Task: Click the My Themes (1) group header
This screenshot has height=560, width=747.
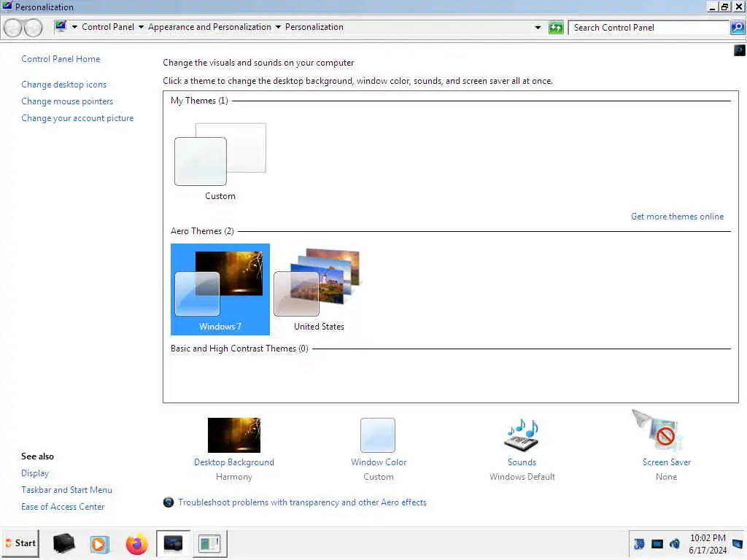Action: (x=199, y=101)
